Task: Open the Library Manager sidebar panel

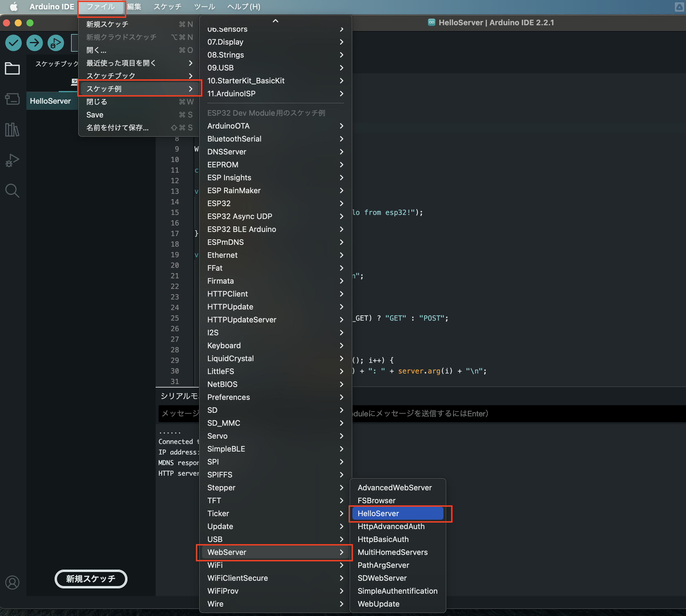Action: (x=12, y=130)
